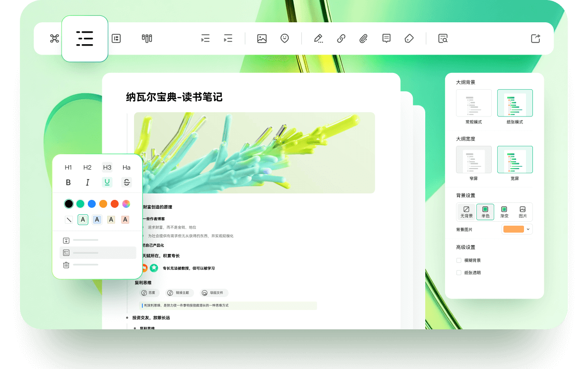The image size is (588, 369).
Task: Add a note comment via toolbar icon
Action: (386, 38)
